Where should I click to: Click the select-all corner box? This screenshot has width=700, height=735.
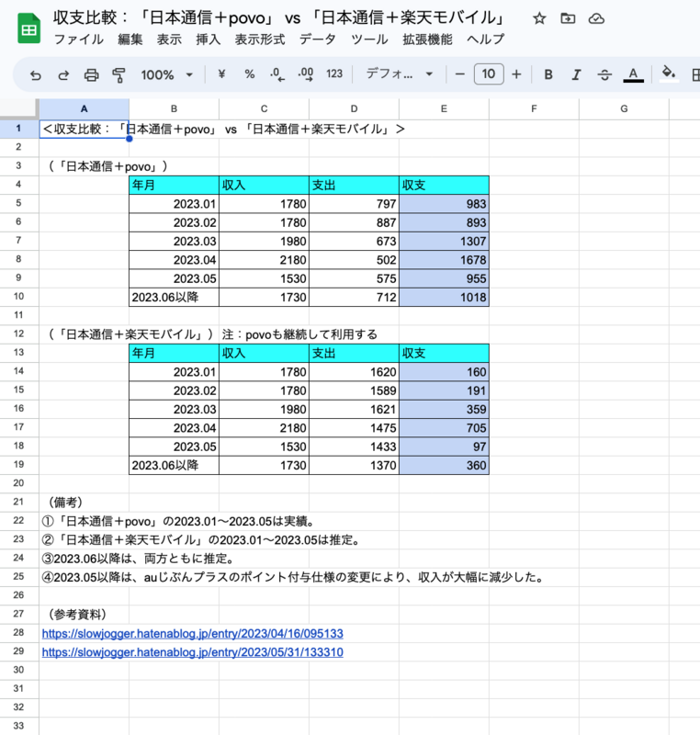coord(18,108)
